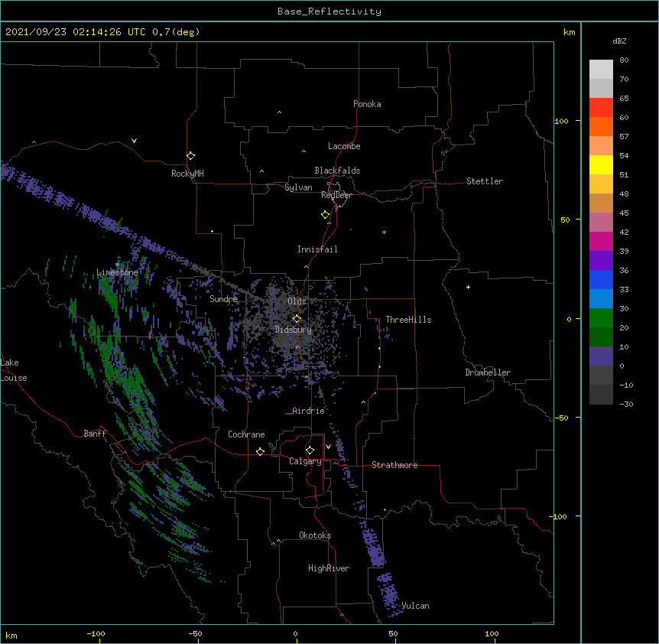Click the Limestone label
This screenshot has height=644, width=659.
pyautogui.click(x=117, y=272)
